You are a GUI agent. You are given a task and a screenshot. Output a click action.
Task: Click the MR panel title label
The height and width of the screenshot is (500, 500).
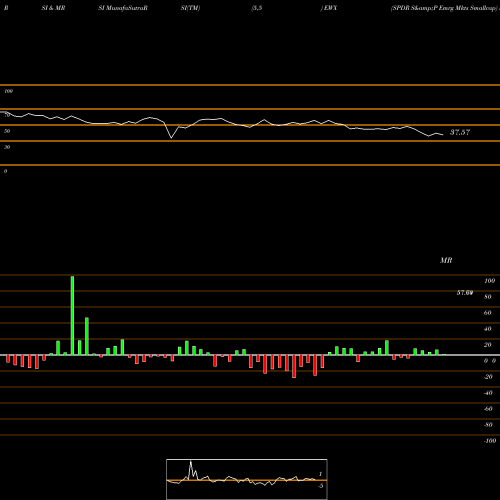(446, 260)
